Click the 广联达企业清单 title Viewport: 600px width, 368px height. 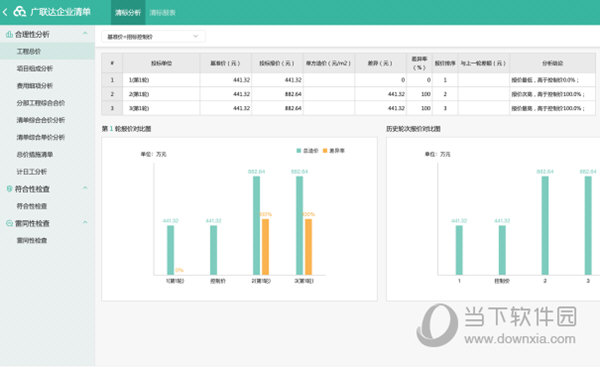click(x=60, y=12)
